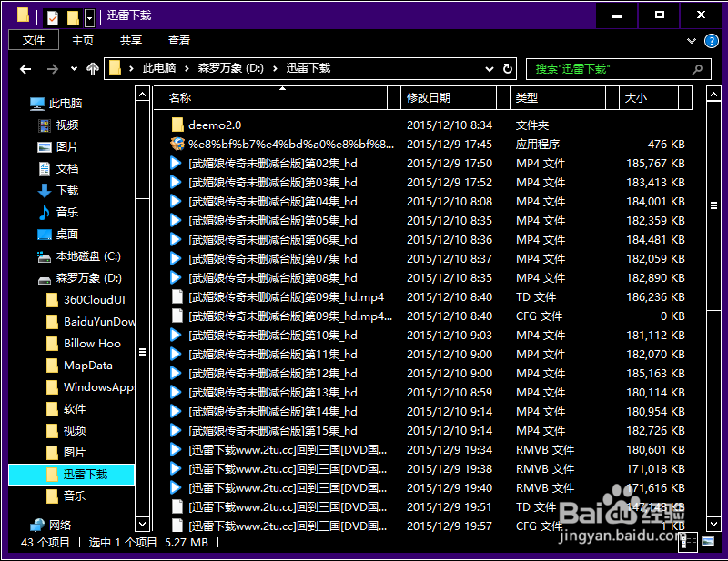
Task: Select the 第10集_hd video file icon
Action: point(176,335)
